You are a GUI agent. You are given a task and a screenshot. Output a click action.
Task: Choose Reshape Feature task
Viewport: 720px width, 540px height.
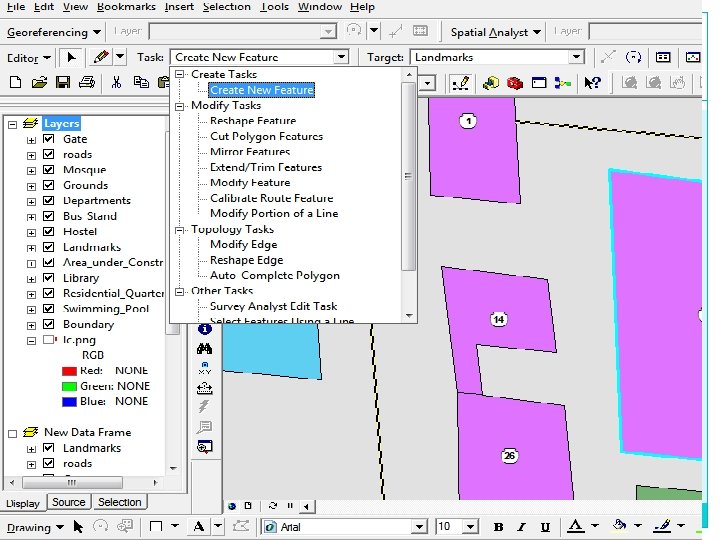click(253, 121)
